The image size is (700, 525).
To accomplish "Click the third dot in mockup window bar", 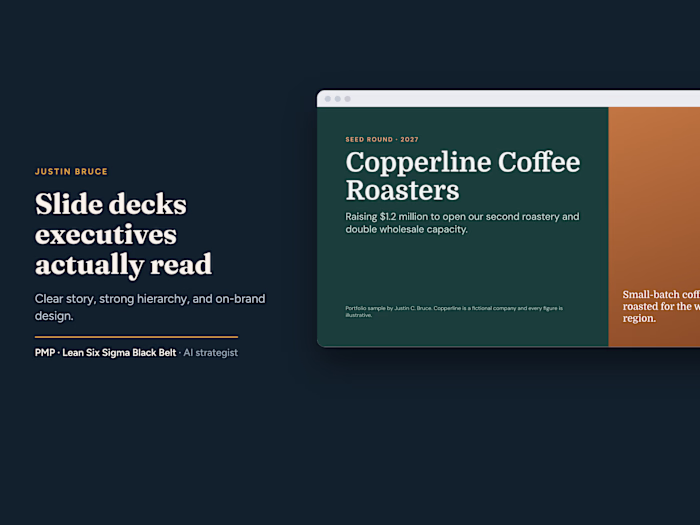I will [347, 99].
